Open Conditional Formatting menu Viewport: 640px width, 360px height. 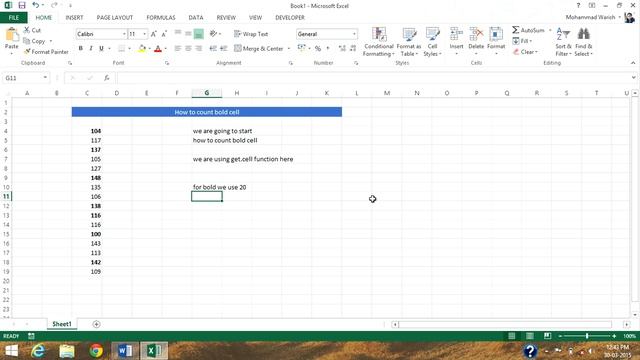[x=379, y=42]
